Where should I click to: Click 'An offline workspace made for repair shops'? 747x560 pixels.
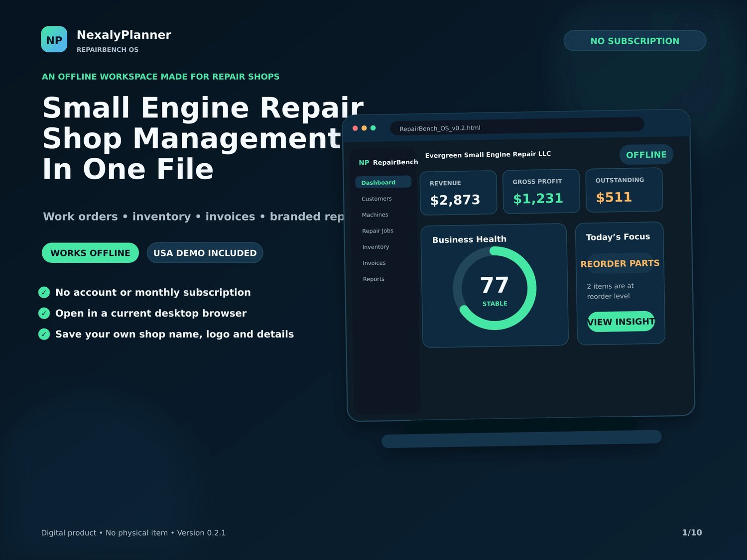tap(160, 77)
